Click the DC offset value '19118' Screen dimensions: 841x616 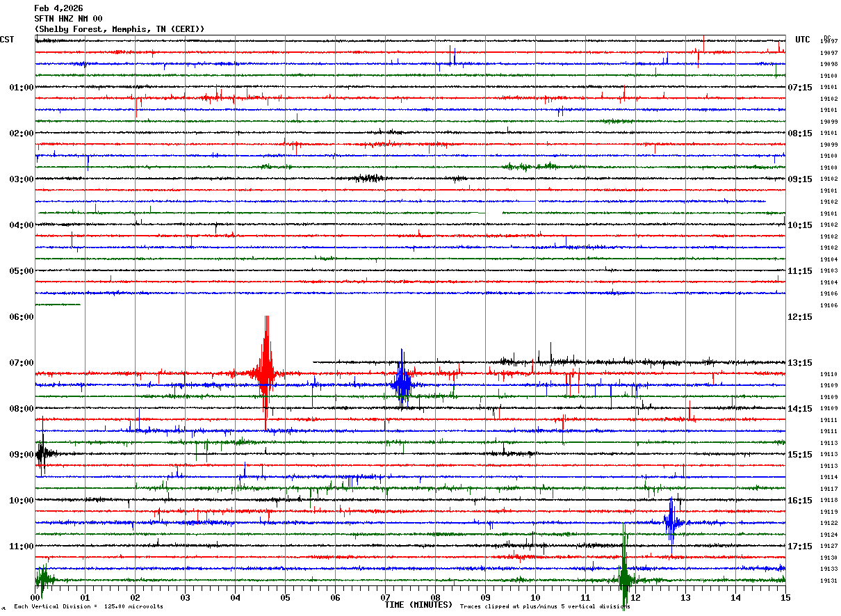[828, 500]
